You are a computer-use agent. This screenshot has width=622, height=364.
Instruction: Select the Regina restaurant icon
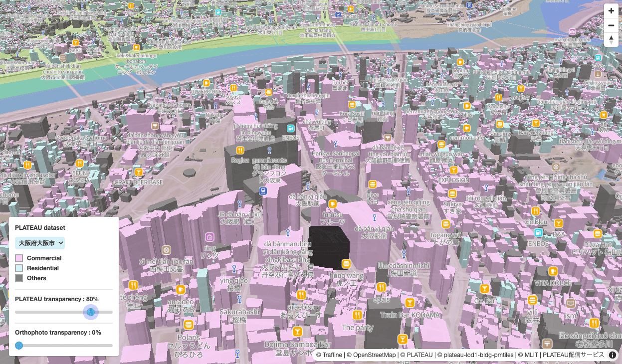click(240, 149)
